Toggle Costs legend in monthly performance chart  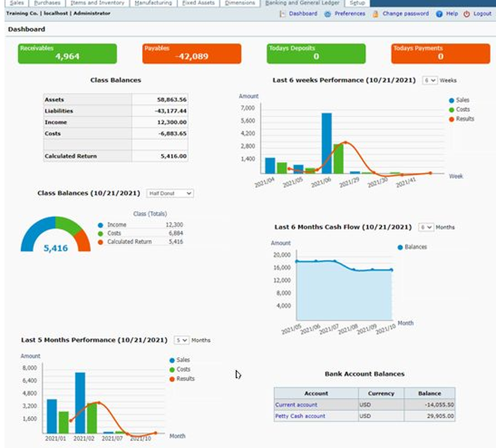pos(180,370)
